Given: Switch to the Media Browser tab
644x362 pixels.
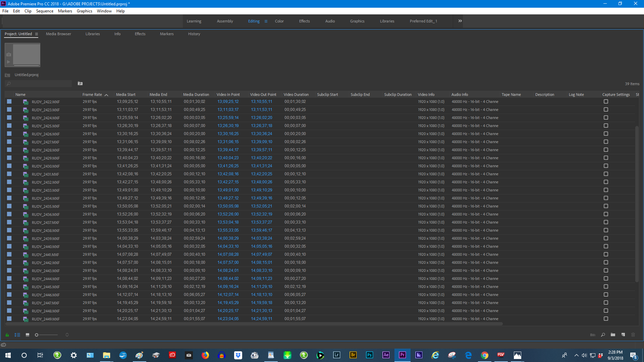Looking at the screenshot, I should [58, 34].
